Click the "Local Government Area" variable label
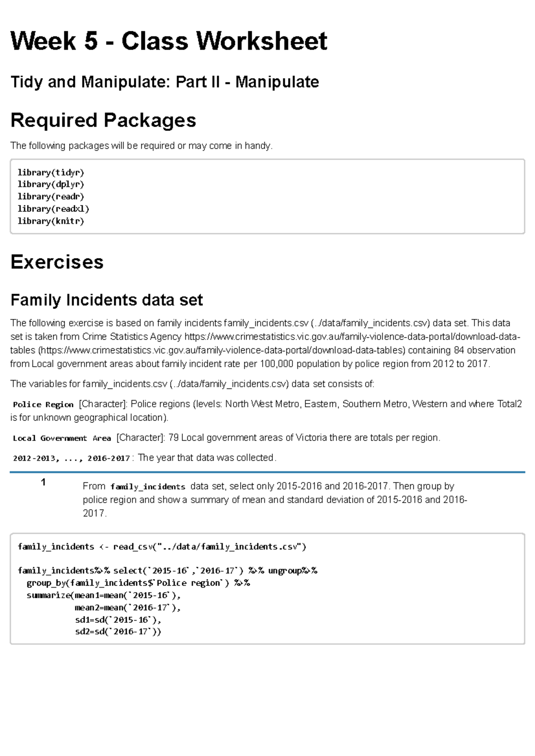535x756 pixels. click(x=62, y=438)
